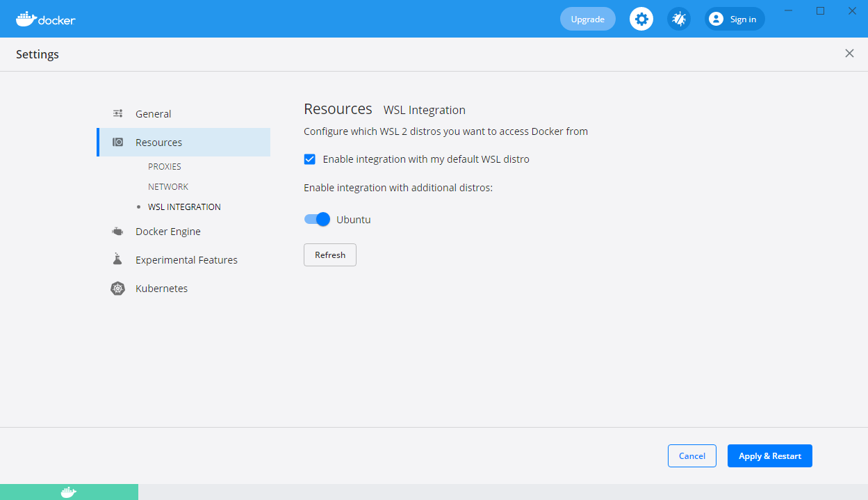Click the Troubleshoot bug icon

[x=678, y=19]
